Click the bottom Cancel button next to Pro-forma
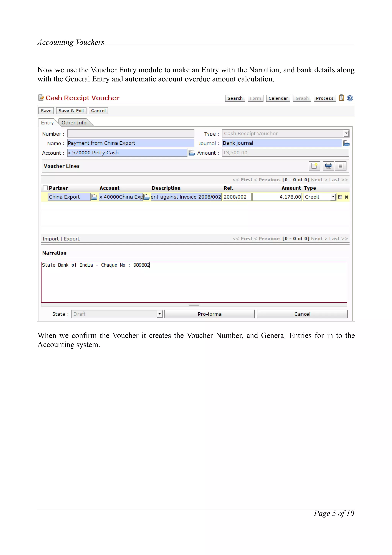Image resolution: width=392 pixels, height=555 pixels. (302, 314)
